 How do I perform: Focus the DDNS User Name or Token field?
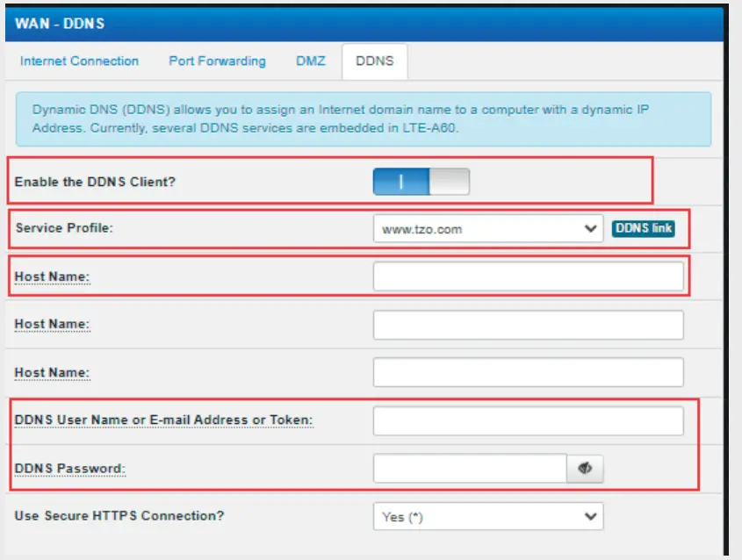(x=528, y=420)
